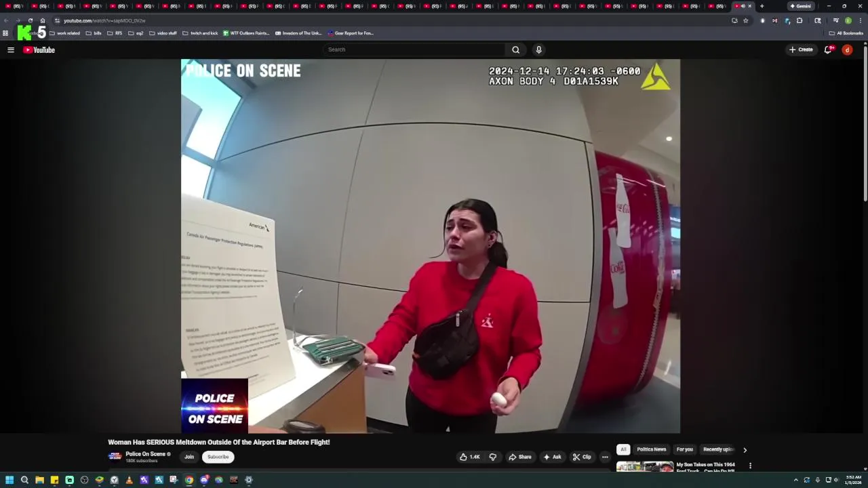Go to the YouTube home logo

point(39,49)
